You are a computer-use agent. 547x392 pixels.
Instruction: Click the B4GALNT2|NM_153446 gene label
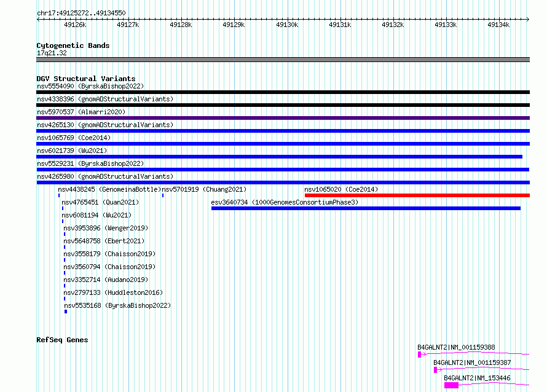click(x=477, y=378)
